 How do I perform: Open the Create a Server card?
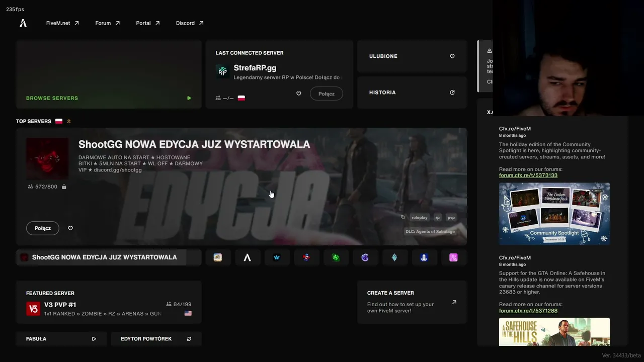[x=412, y=302]
